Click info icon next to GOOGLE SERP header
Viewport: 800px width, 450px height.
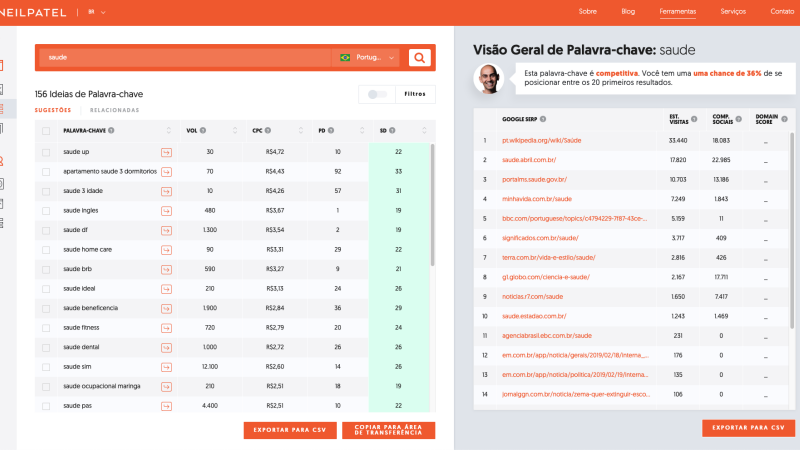(543, 119)
